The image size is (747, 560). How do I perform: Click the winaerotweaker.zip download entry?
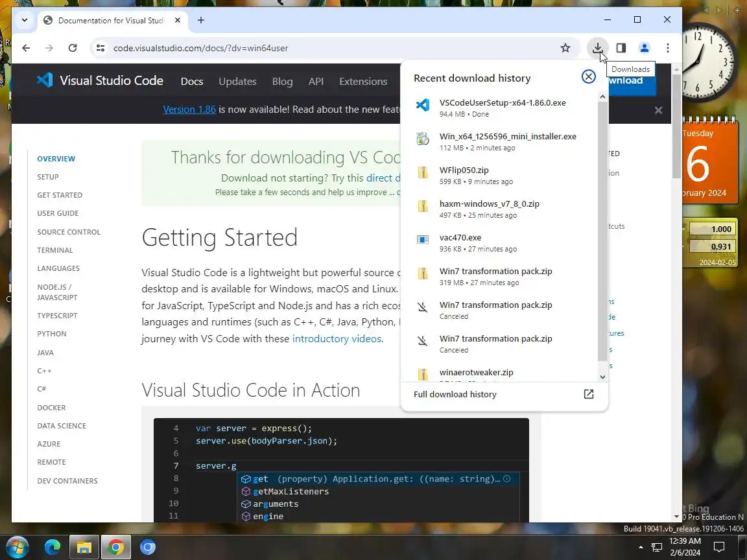[500, 374]
